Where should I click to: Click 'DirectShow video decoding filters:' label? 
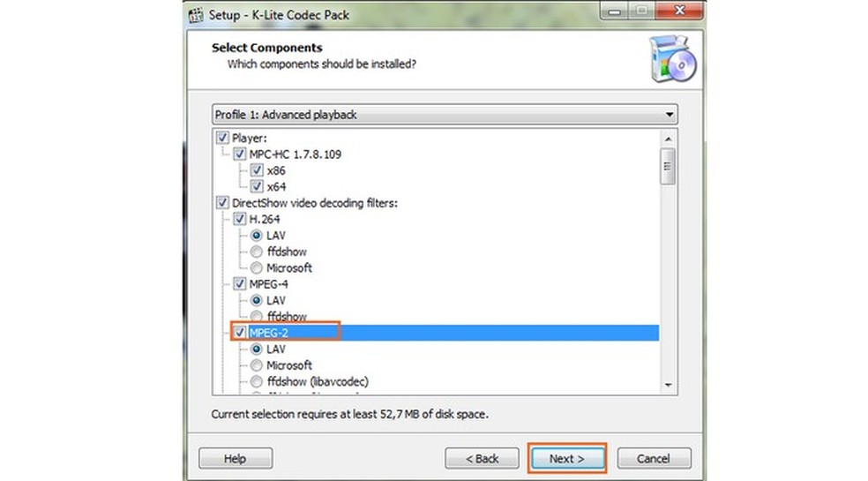314,203
